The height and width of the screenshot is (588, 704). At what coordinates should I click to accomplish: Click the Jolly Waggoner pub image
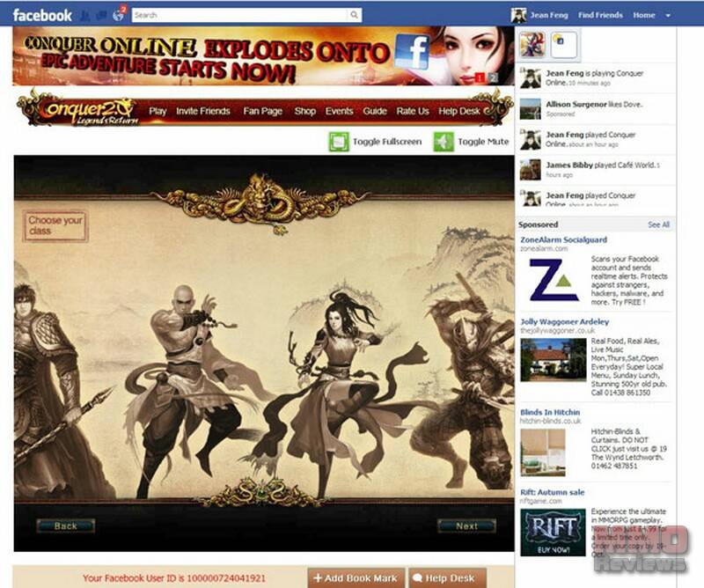tap(554, 360)
